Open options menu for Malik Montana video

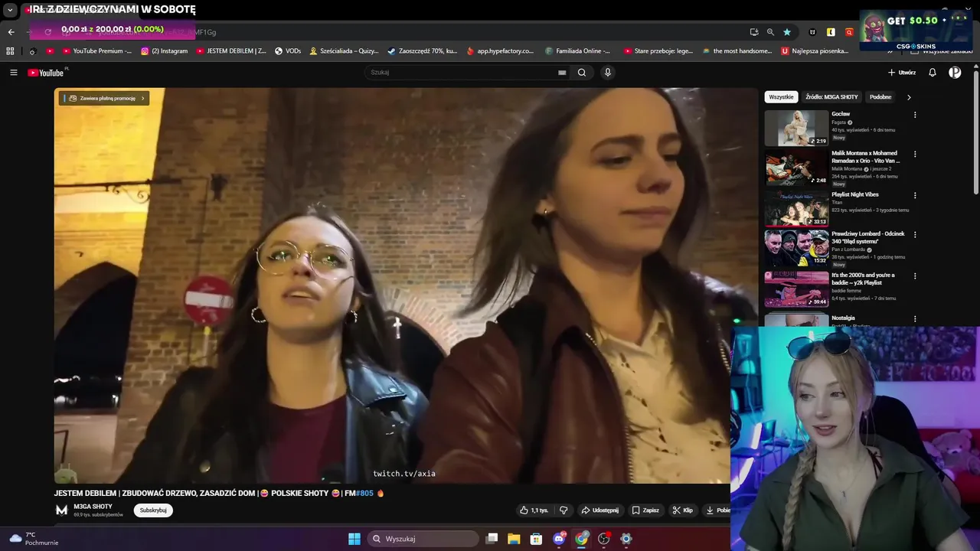tap(915, 154)
